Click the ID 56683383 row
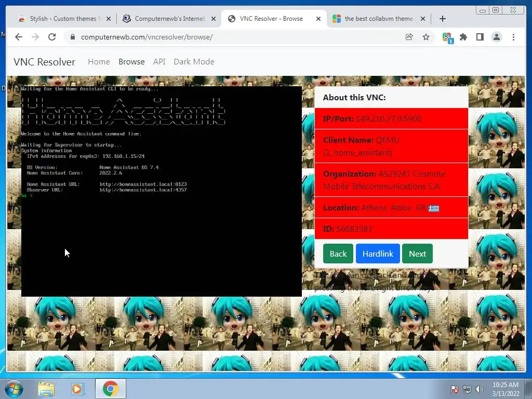This screenshot has width=532, height=399. click(391, 229)
